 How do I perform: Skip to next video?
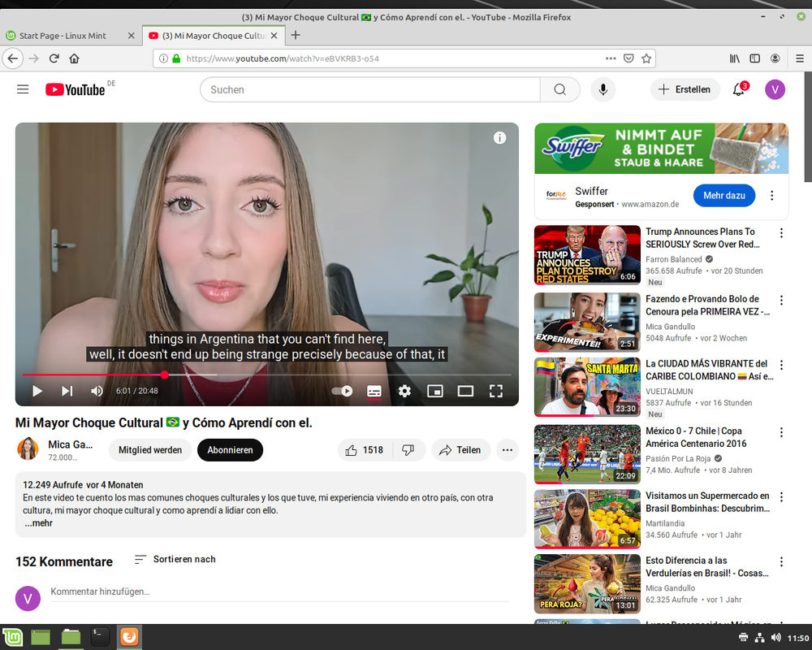[67, 391]
